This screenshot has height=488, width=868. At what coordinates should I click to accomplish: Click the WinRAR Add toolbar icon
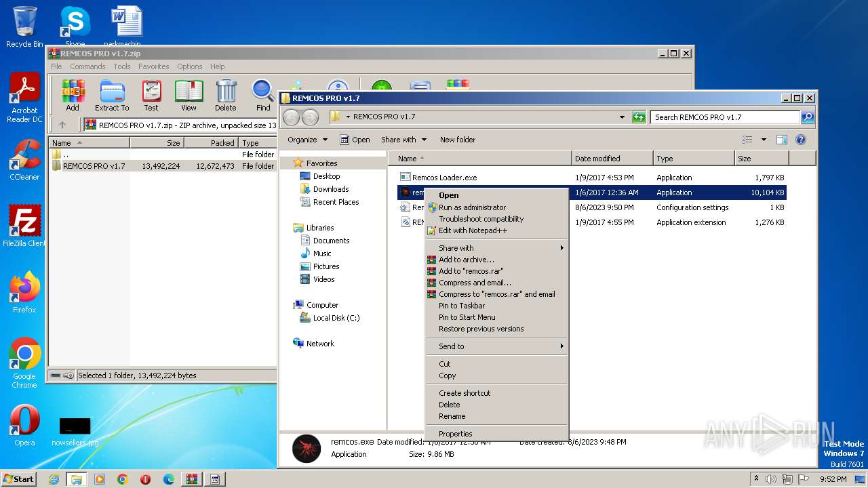click(73, 96)
